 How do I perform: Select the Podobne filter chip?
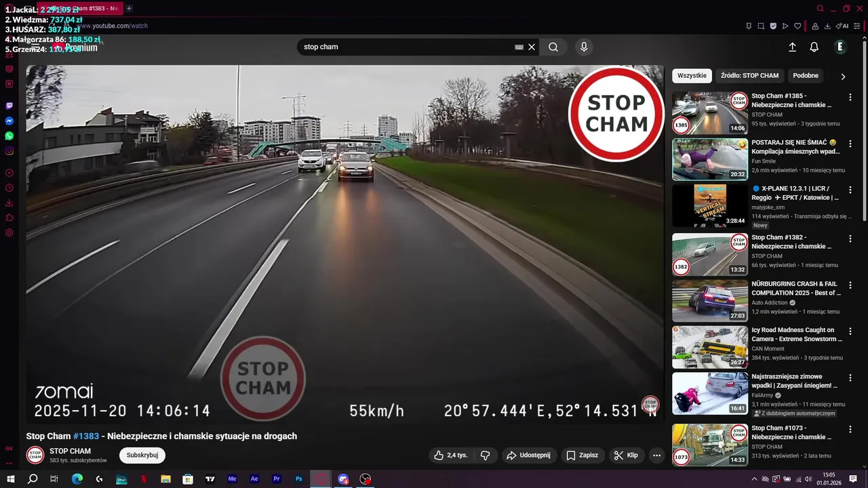tap(806, 76)
